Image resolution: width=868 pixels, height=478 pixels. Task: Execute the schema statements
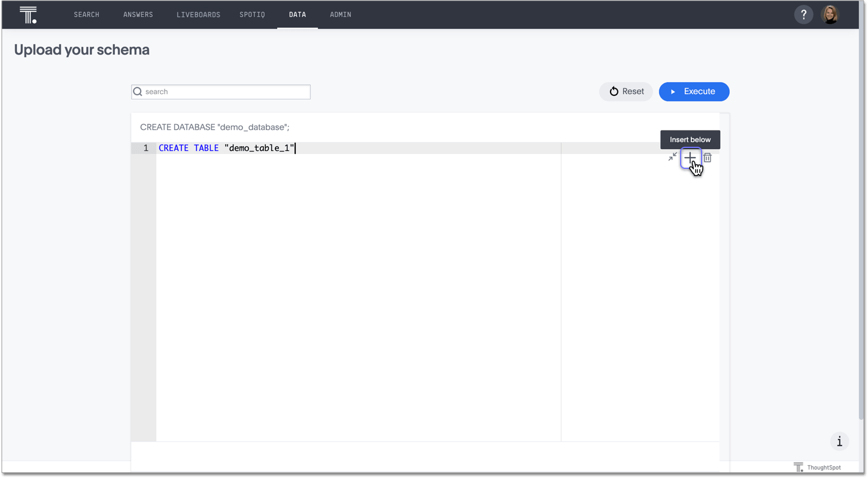tap(694, 91)
